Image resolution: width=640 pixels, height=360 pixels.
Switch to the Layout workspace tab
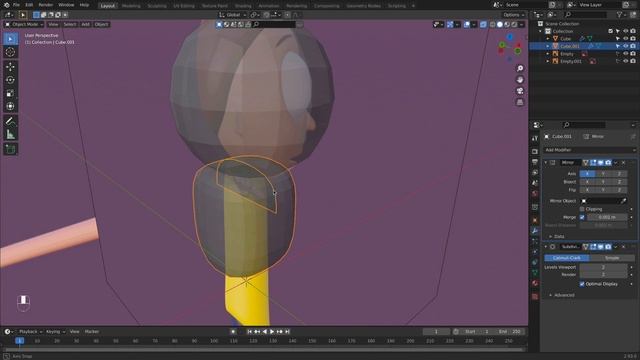[107, 6]
